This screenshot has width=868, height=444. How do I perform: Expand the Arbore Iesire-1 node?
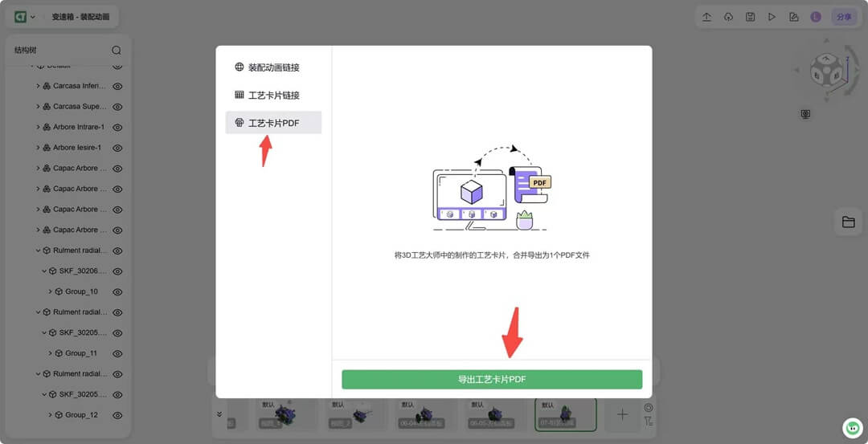click(x=39, y=148)
